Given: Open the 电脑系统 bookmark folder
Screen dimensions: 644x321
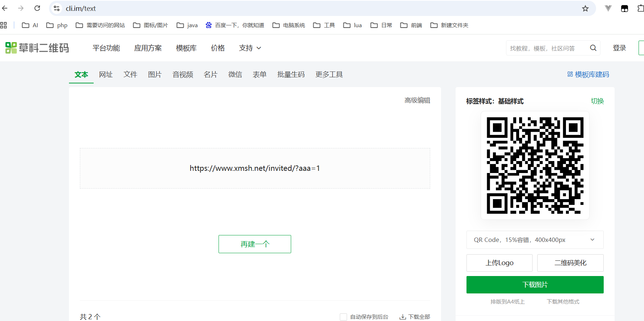Looking at the screenshot, I should point(289,25).
